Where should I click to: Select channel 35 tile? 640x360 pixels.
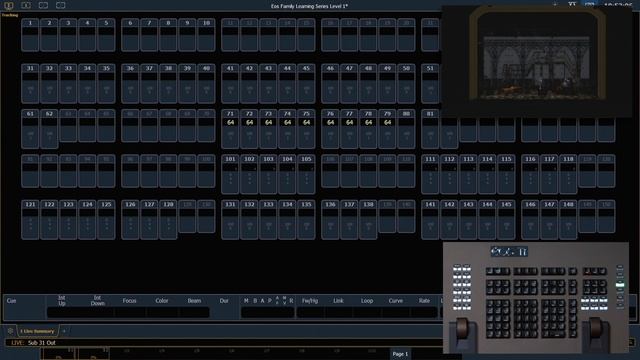[x=106, y=83]
